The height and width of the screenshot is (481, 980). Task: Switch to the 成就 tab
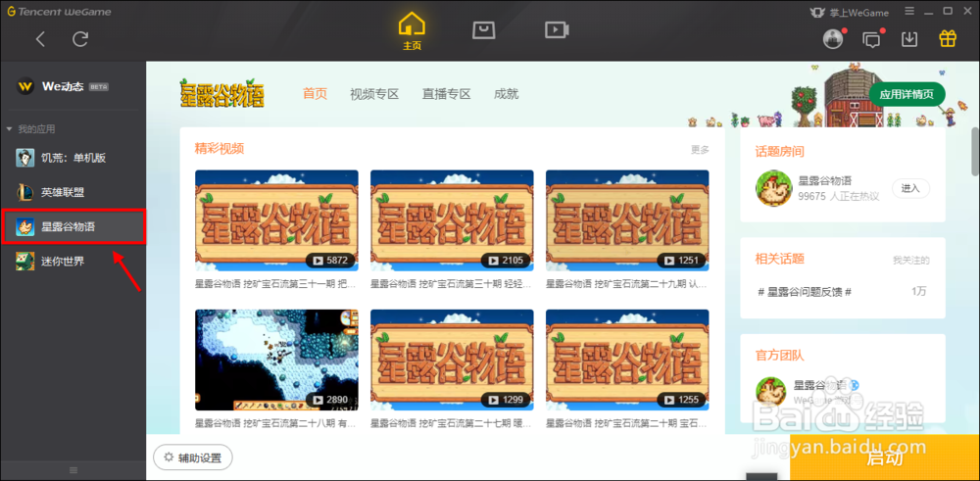pyautogui.click(x=506, y=94)
